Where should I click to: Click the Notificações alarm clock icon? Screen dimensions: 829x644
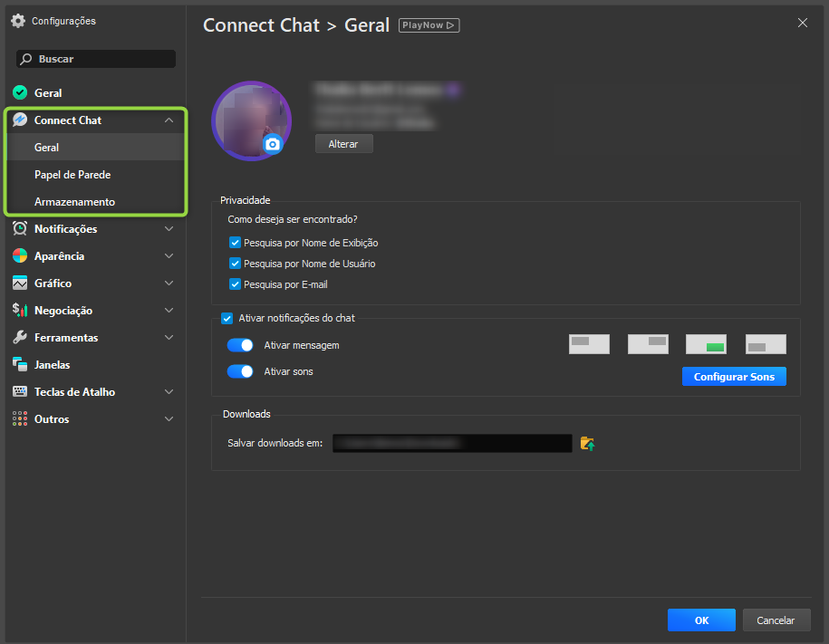point(20,228)
